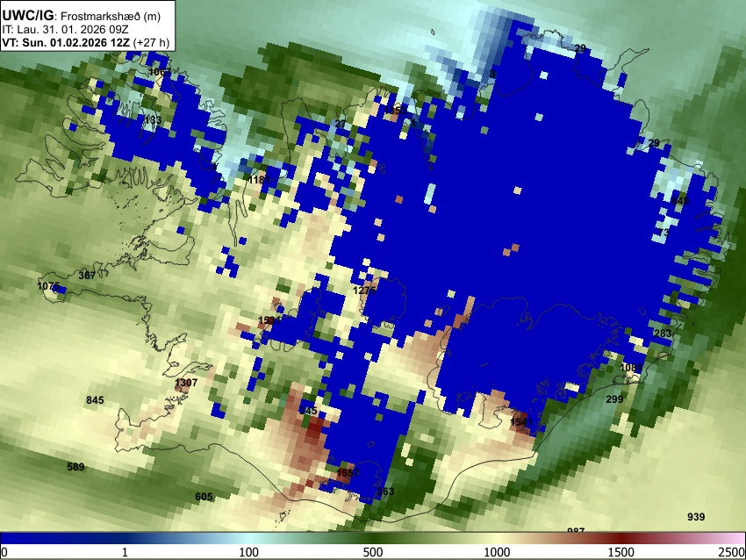This screenshot has height=560, width=746.
Task: Click the map value '649'
Action: (x=680, y=201)
